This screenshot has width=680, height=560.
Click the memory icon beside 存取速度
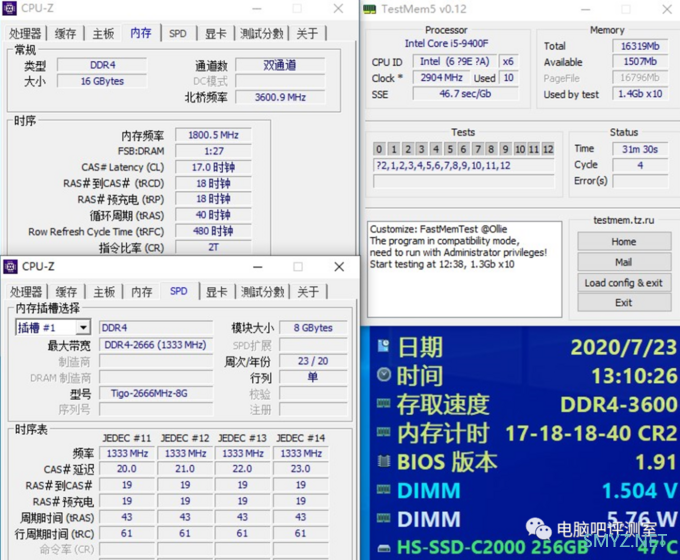click(383, 403)
